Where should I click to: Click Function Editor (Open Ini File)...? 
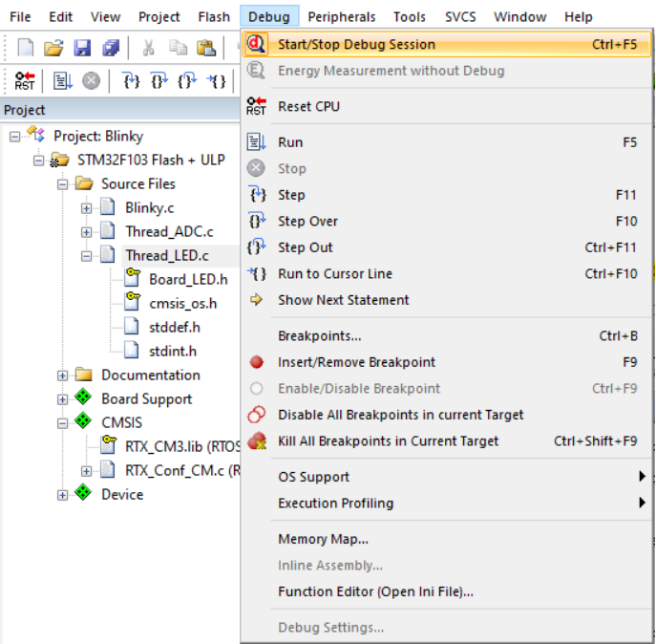click(x=375, y=591)
